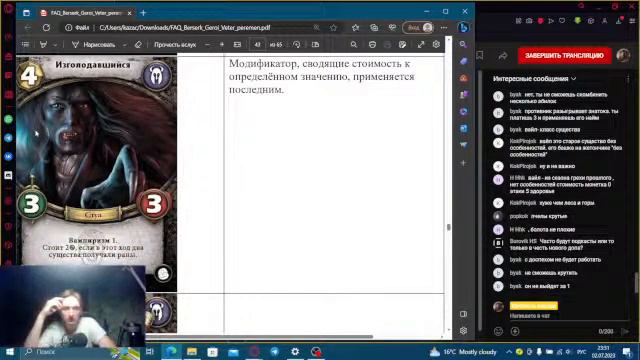Image resolution: width=640 pixels, height=360 pixels.
Task: Open Settings gear on the taskbar
Action: pos(295,351)
